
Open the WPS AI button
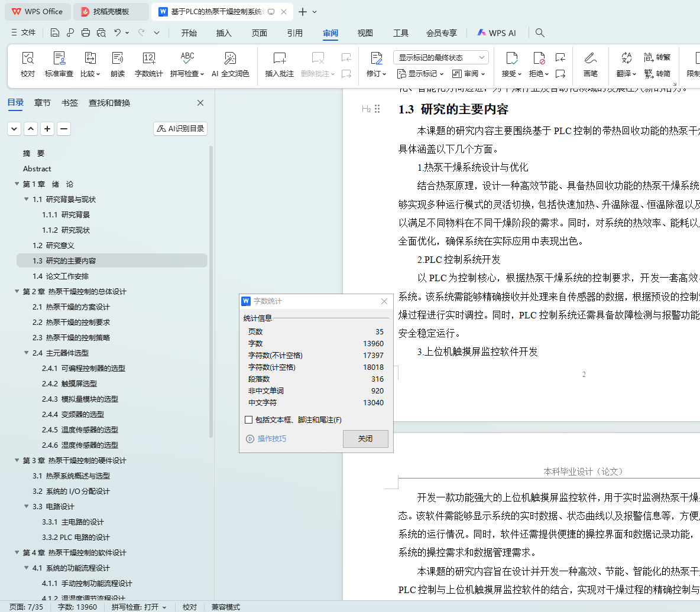coord(497,33)
